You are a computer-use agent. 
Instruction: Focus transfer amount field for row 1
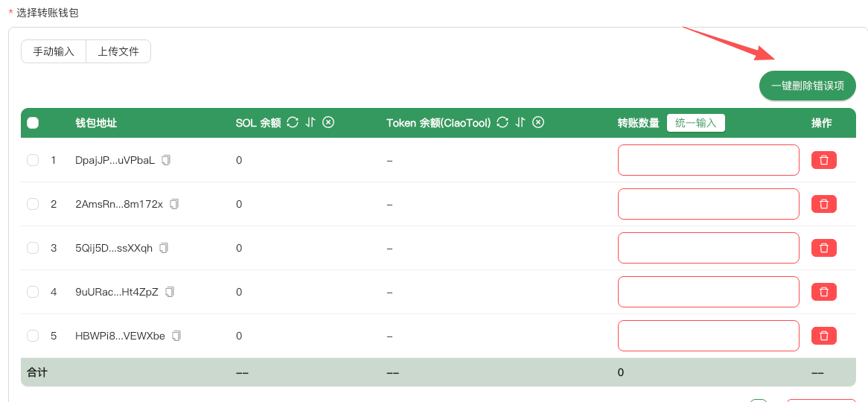click(x=708, y=160)
